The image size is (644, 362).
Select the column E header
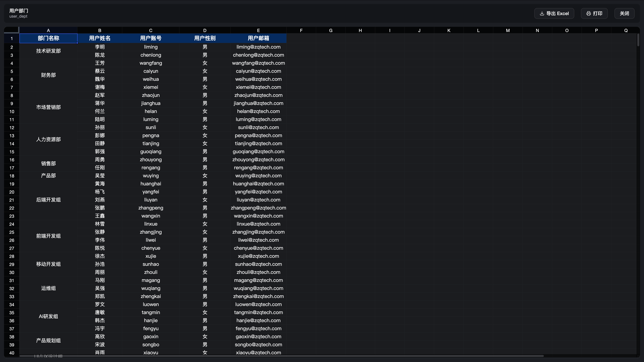point(258,30)
